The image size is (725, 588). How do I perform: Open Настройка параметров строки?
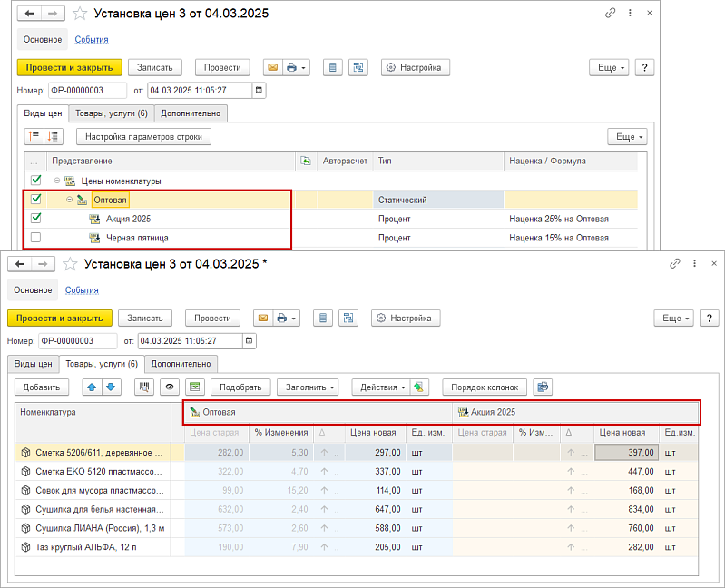tap(143, 137)
